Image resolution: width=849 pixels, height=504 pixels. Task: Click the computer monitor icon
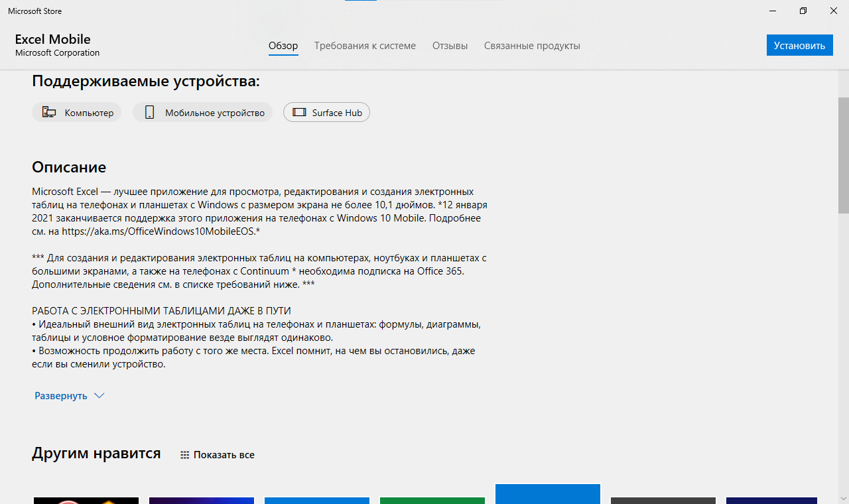coord(49,113)
